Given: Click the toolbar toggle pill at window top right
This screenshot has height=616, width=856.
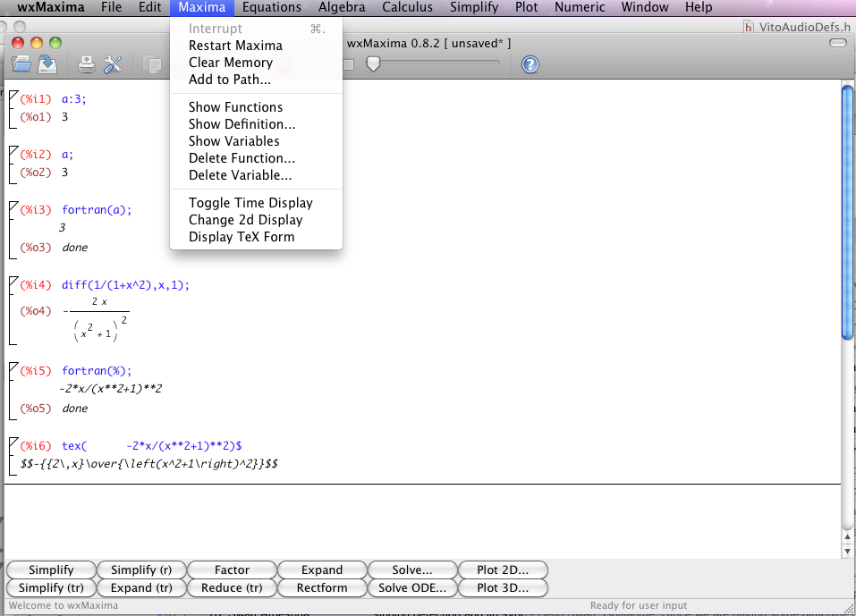Looking at the screenshot, I should click(837, 43).
